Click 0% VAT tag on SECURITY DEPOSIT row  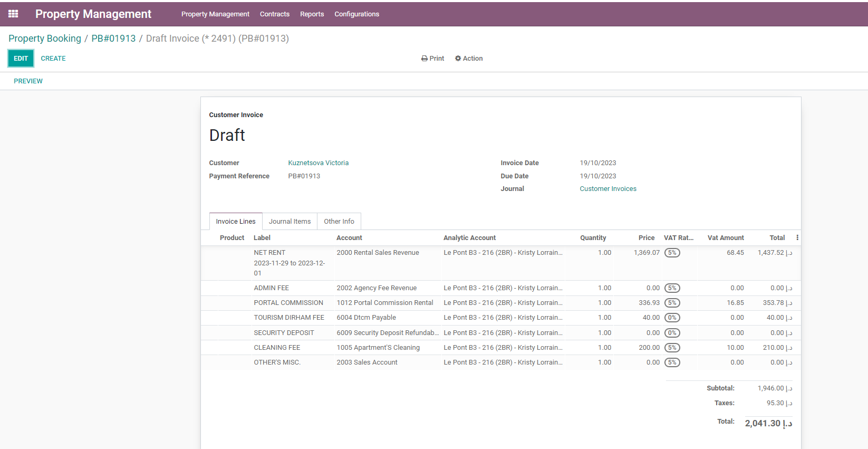(672, 333)
